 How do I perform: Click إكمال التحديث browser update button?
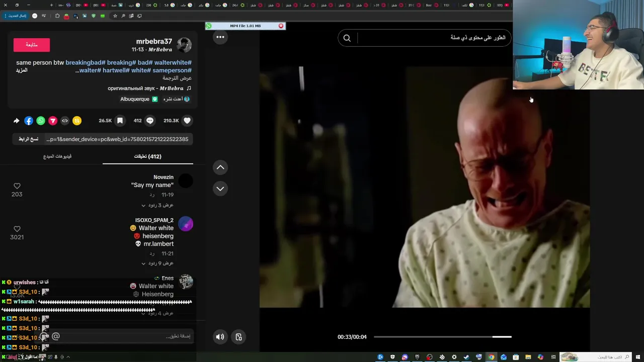point(15,16)
